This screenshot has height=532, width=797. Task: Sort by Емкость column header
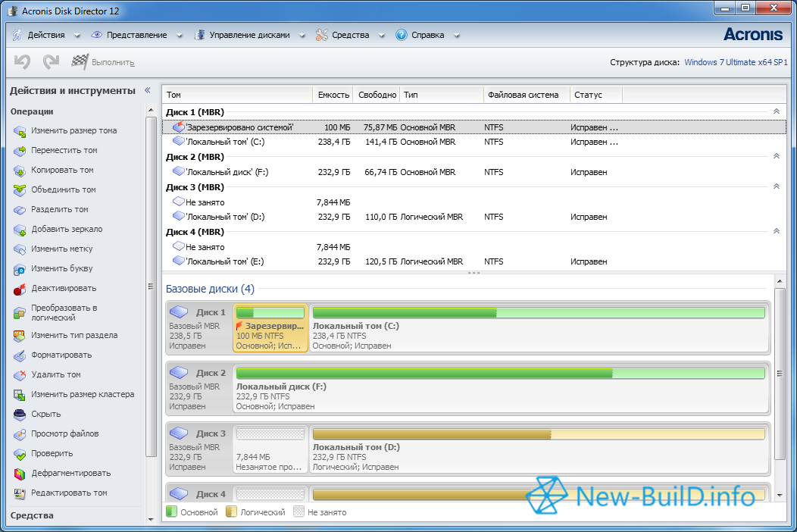point(333,95)
